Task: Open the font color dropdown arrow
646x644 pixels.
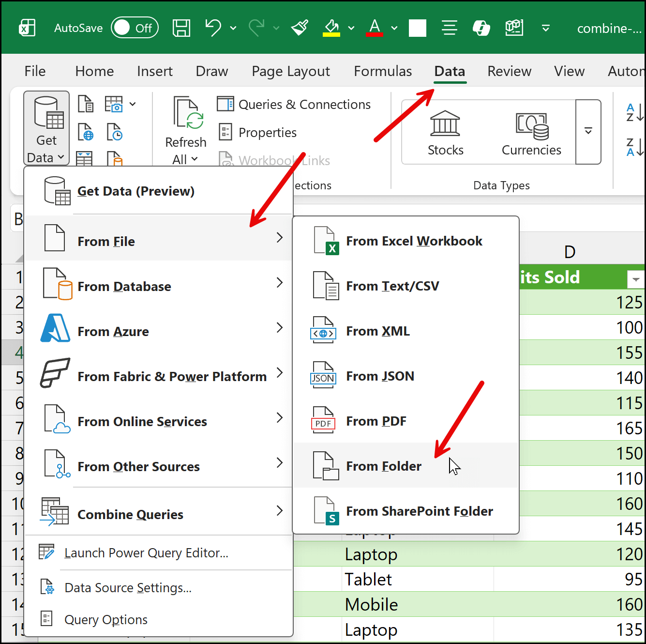Action: (x=394, y=28)
